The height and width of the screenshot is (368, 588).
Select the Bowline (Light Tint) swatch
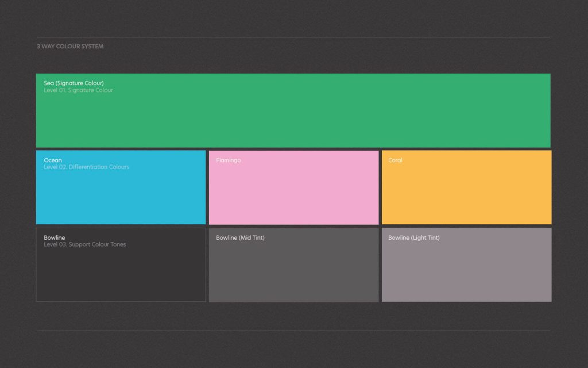(x=466, y=264)
